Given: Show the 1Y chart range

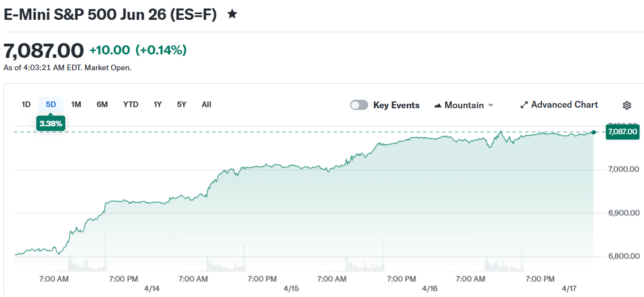Looking at the screenshot, I should click(x=157, y=105).
